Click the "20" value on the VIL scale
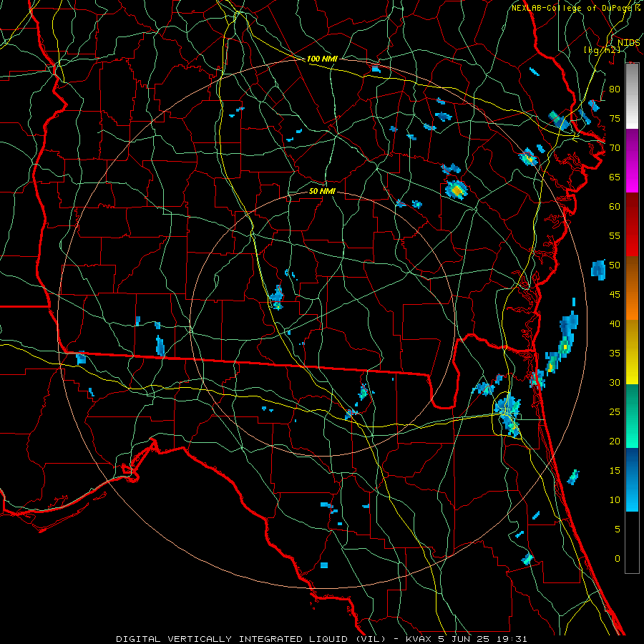This screenshot has height=644, width=644. click(x=615, y=441)
